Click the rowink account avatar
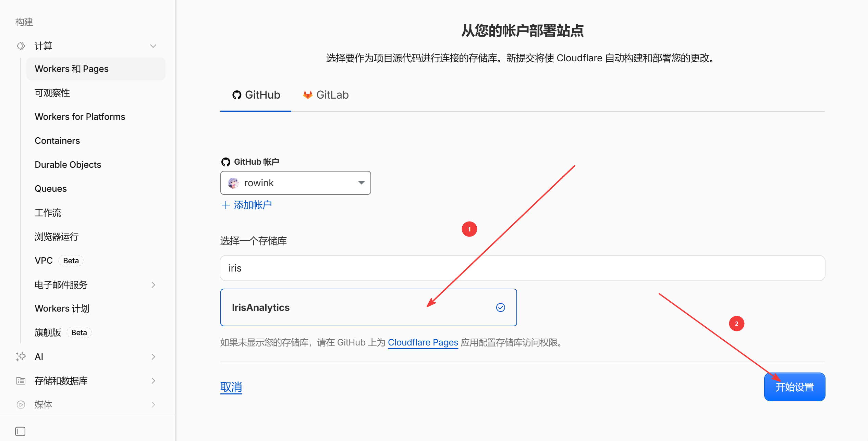 tap(233, 183)
